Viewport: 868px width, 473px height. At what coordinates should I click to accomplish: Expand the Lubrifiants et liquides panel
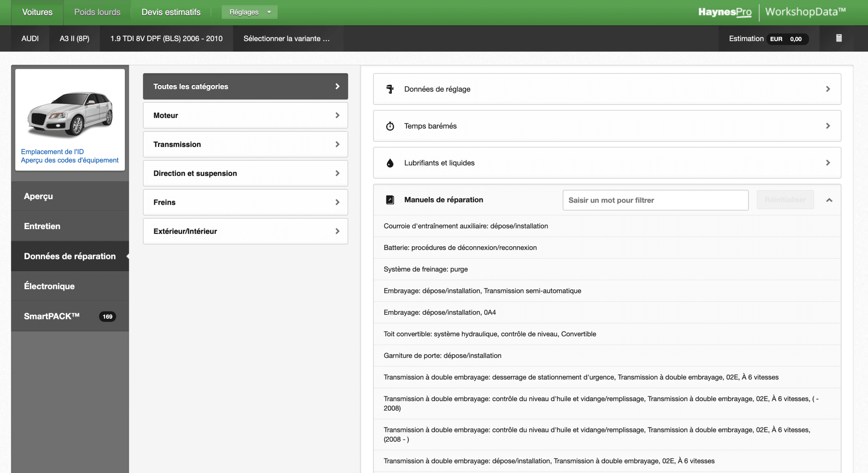click(607, 163)
